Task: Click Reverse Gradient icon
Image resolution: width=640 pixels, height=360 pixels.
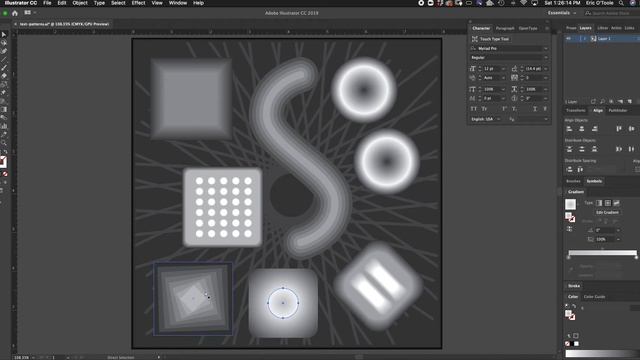Action: point(569,229)
